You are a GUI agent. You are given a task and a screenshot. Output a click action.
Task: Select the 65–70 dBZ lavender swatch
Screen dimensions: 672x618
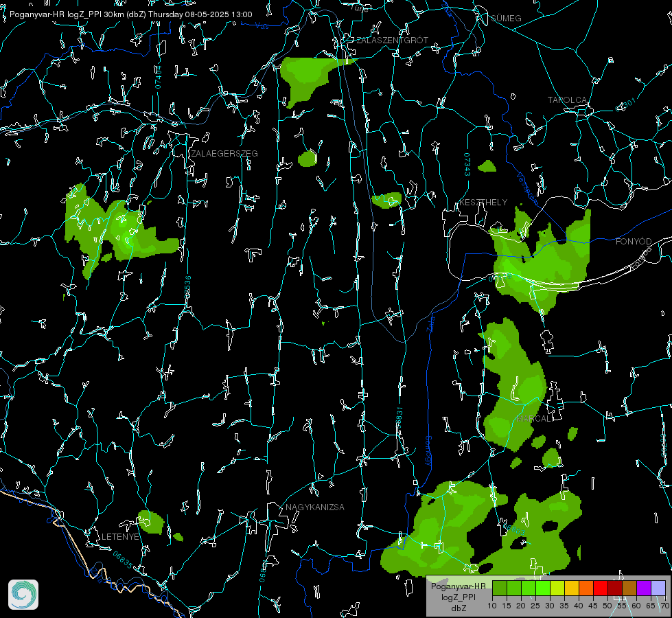[x=658, y=588]
